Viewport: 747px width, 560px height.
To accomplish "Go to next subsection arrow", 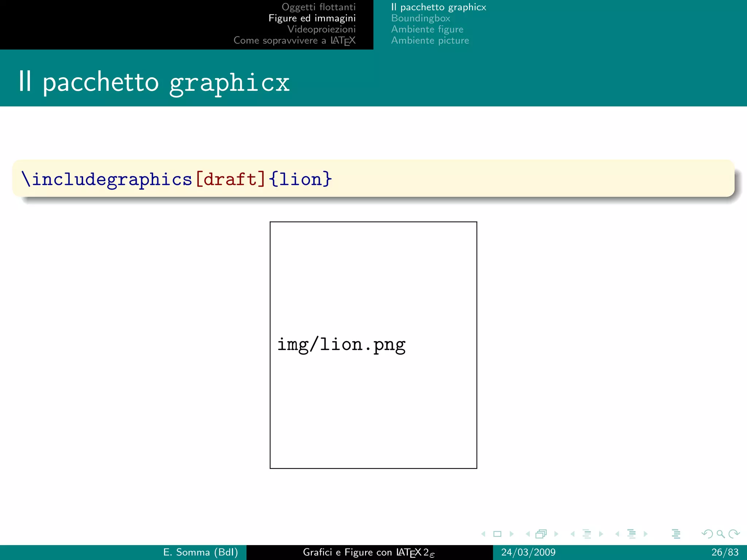I will pos(601,534).
